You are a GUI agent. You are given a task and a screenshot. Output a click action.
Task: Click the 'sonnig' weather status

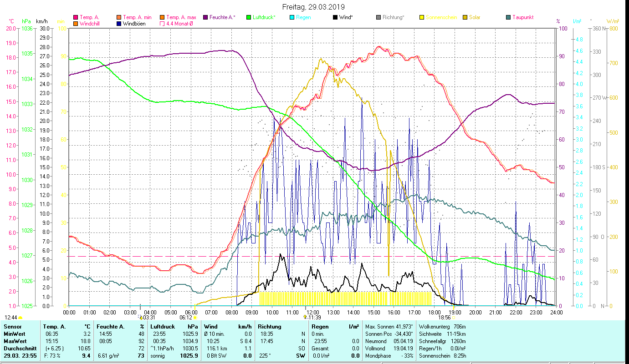(159, 356)
